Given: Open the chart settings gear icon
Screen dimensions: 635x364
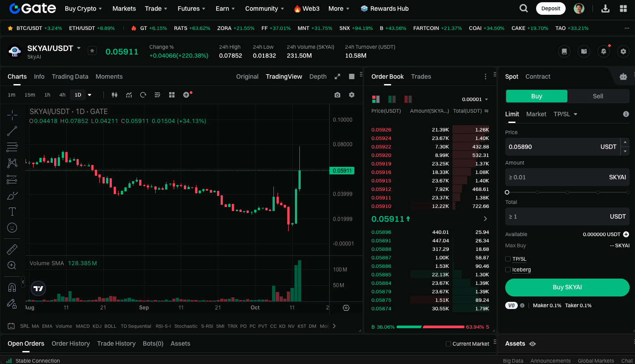Looking at the screenshot, I should pos(352,95).
